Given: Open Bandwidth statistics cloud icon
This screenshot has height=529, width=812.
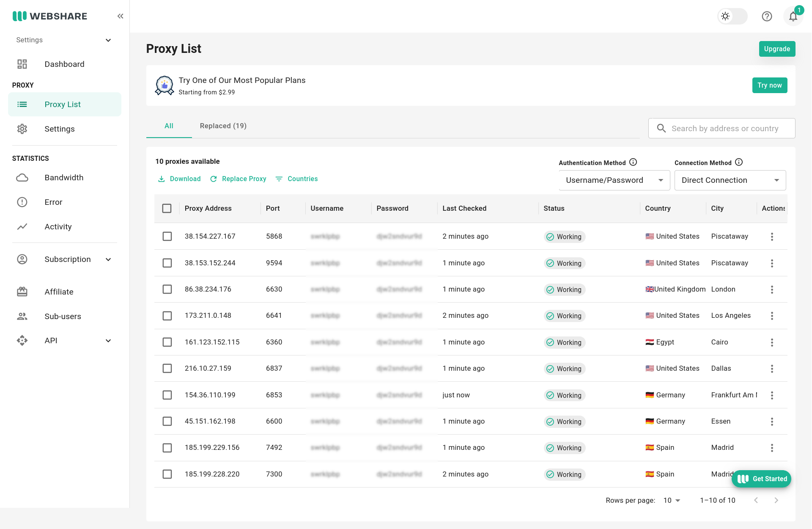Looking at the screenshot, I should pos(22,178).
